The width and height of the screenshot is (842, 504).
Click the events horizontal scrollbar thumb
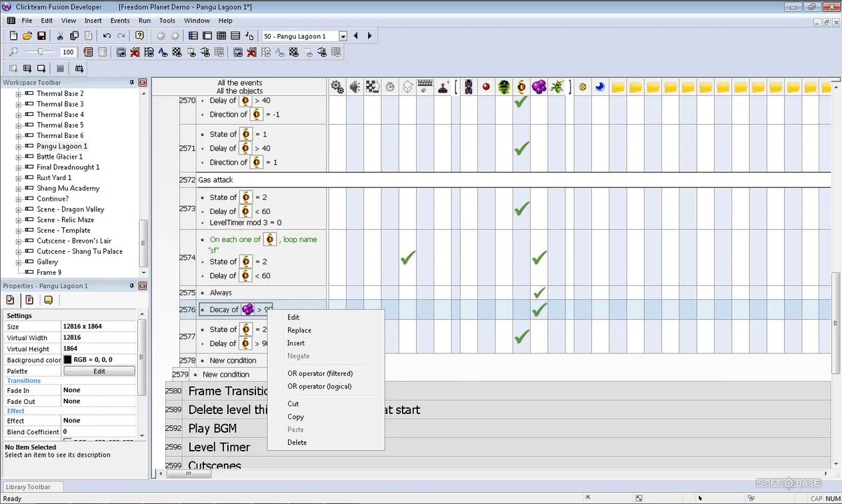coord(189,474)
